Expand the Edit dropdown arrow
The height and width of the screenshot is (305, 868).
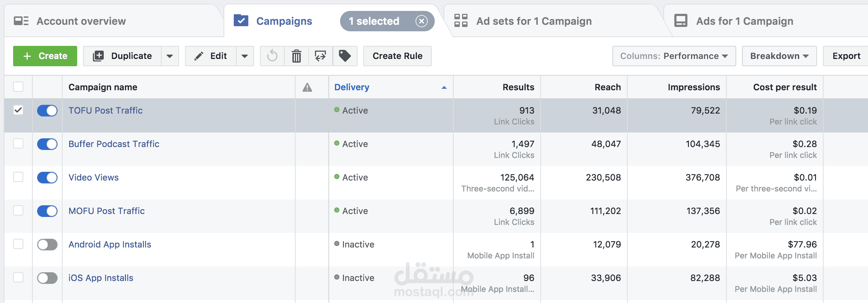245,56
